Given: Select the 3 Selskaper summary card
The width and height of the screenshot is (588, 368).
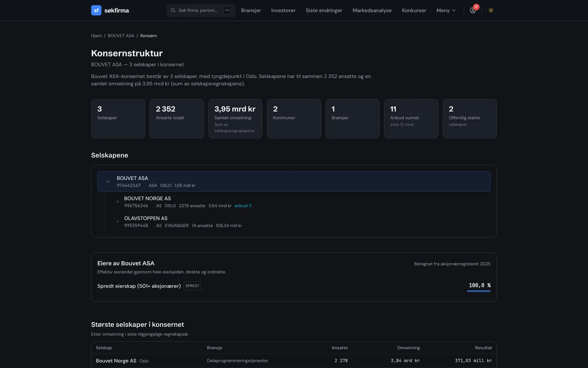Looking at the screenshot, I should tap(118, 118).
